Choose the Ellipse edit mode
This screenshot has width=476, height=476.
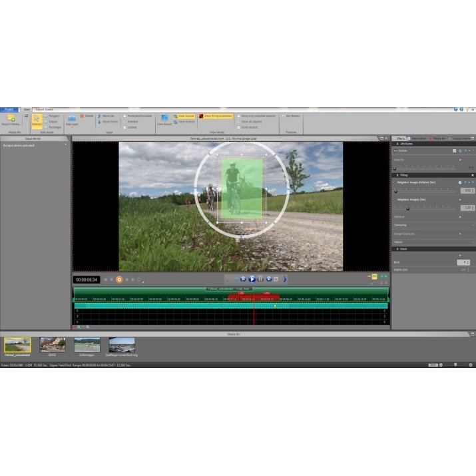tap(51, 121)
